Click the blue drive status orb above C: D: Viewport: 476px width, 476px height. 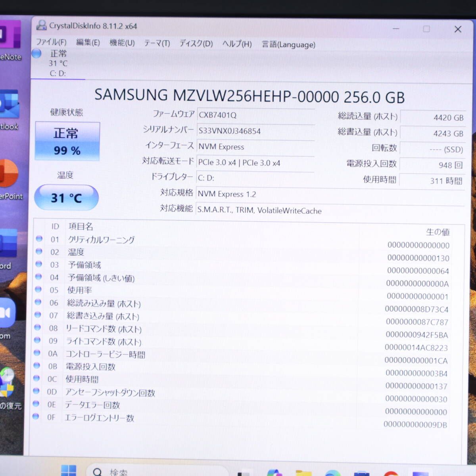tap(36, 53)
